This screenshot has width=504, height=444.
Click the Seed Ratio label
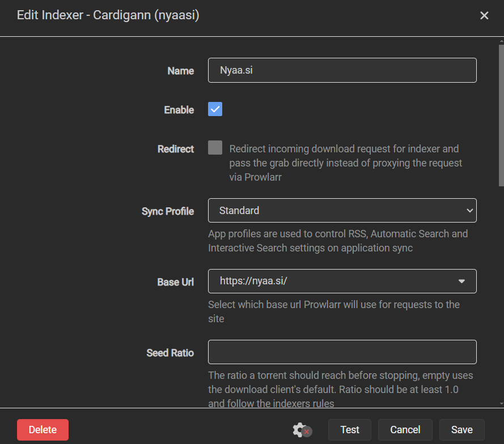point(170,353)
